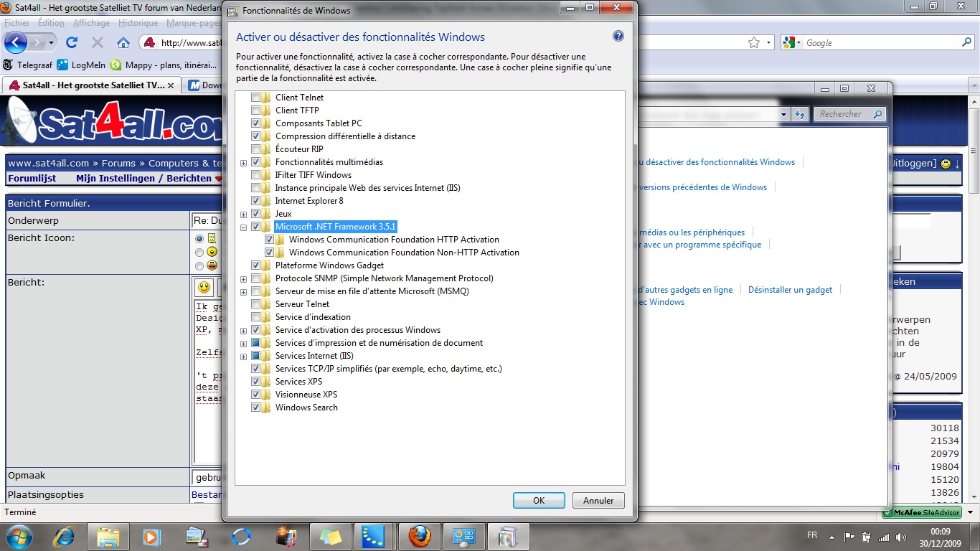Enable the Client Telnet checkbox
The image size is (980, 551).
pos(255,98)
